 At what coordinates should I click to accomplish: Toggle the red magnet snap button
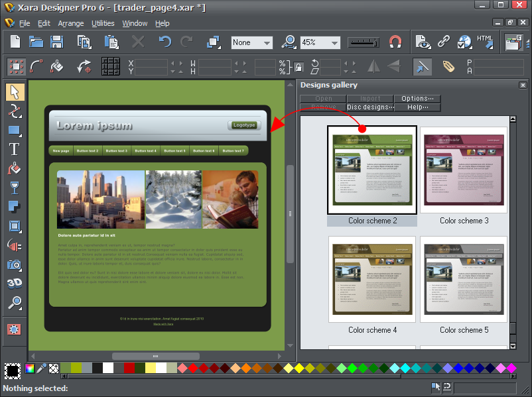point(395,42)
